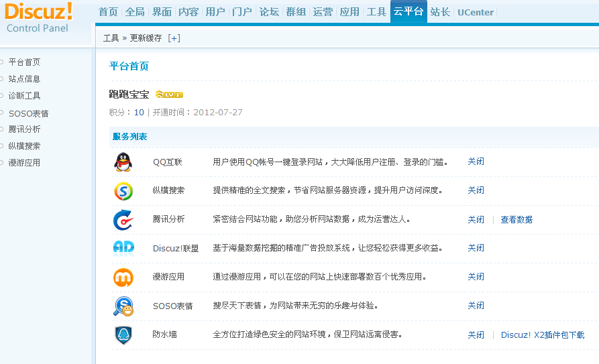Open the 门户 top menu
The width and height of the screenshot is (599, 364).
tap(242, 12)
